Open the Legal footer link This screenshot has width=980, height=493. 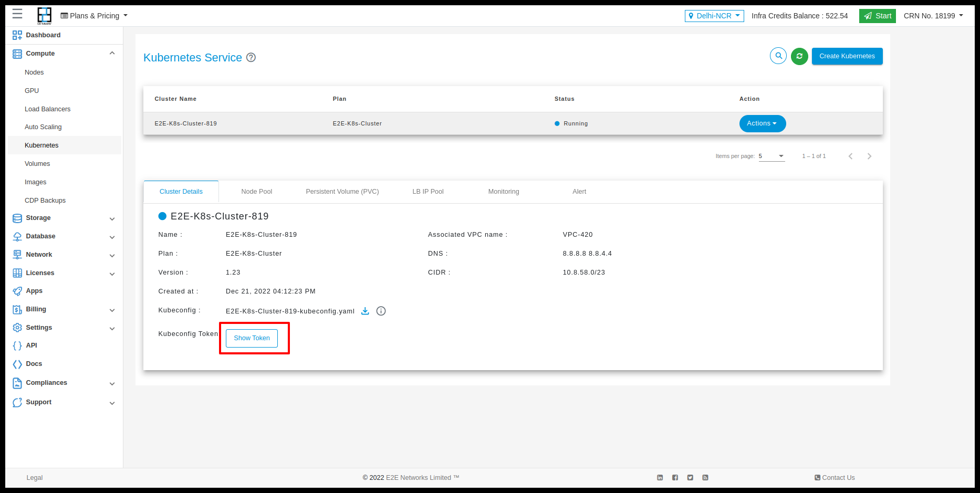pyautogui.click(x=35, y=478)
